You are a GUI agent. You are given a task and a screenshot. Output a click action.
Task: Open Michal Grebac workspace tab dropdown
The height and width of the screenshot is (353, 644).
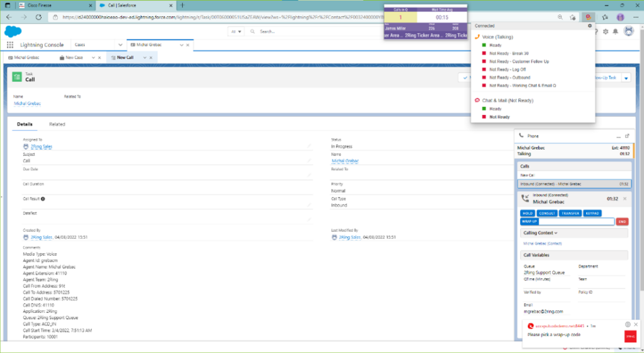(x=181, y=45)
